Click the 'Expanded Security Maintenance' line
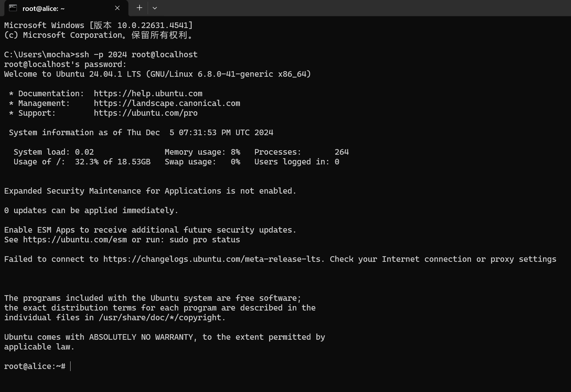This screenshot has width=571, height=392. pyautogui.click(x=150, y=191)
